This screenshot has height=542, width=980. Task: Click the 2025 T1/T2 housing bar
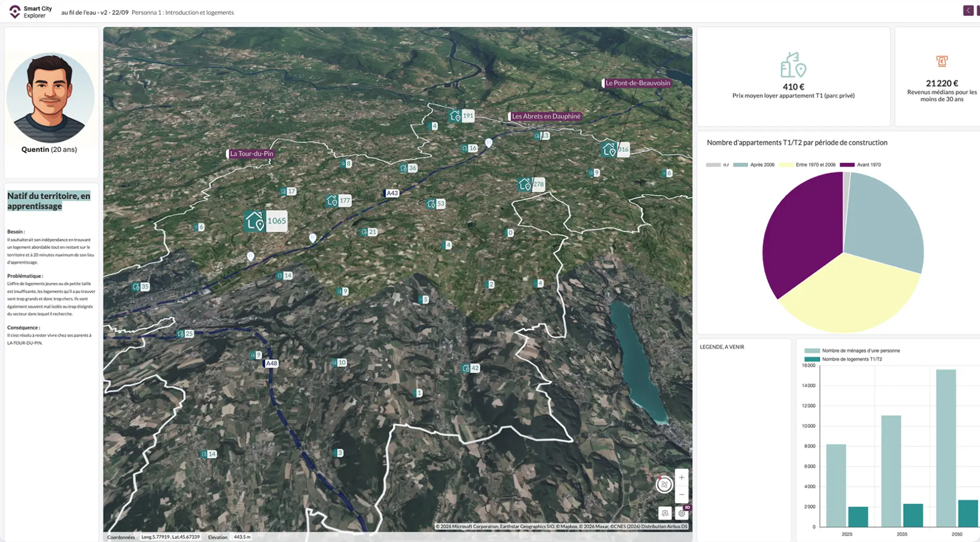pos(858,517)
